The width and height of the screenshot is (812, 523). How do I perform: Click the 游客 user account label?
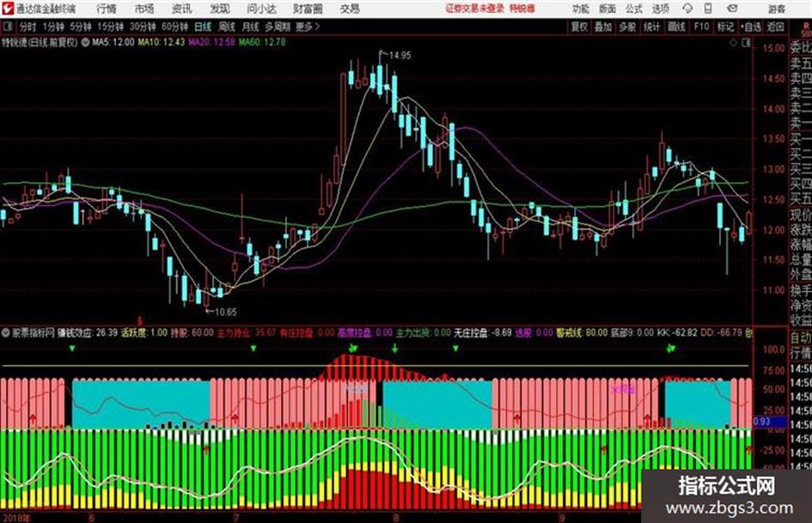pyautogui.click(x=776, y=9)
